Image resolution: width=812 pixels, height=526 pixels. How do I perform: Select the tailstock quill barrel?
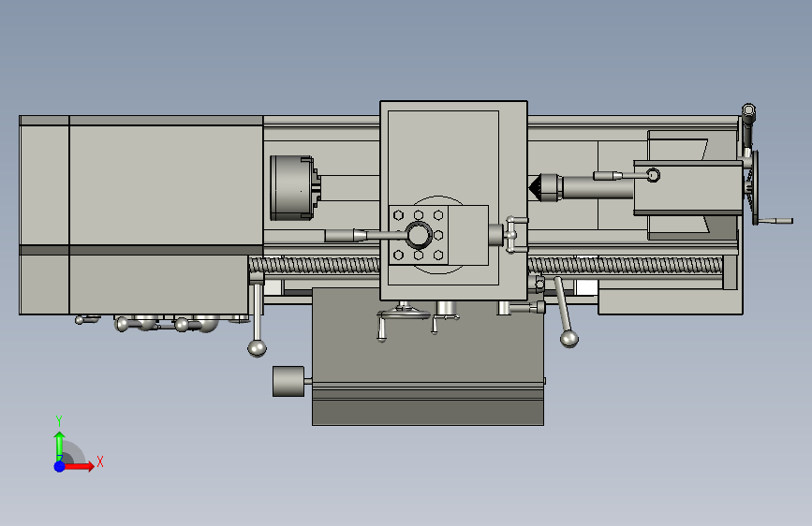(598, 187)
